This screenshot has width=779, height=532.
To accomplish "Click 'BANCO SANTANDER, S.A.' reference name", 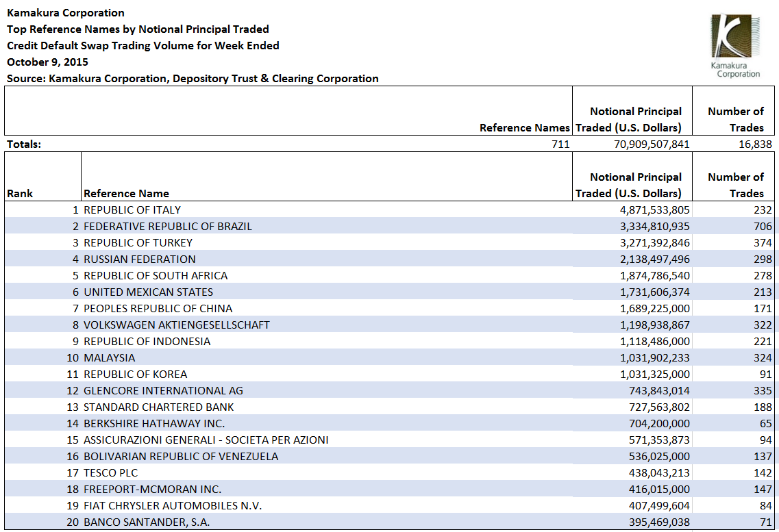I will point(147,521).
